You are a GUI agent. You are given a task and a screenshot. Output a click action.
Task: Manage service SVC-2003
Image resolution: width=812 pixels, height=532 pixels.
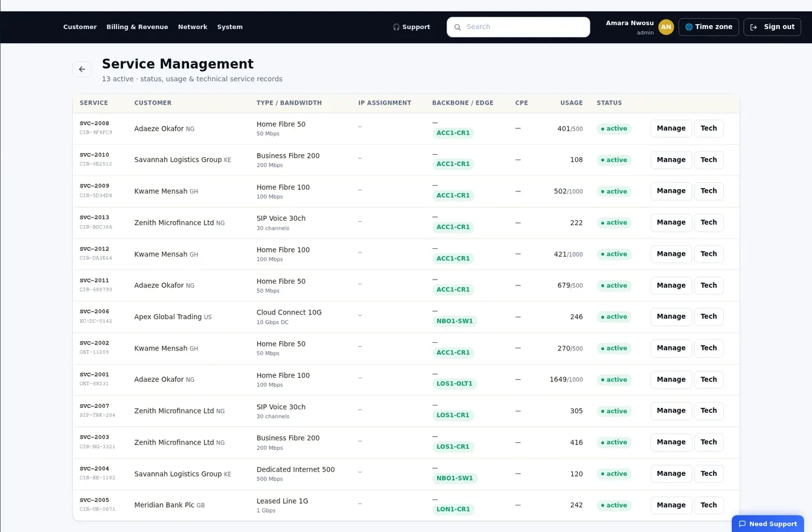click(671, 442)
